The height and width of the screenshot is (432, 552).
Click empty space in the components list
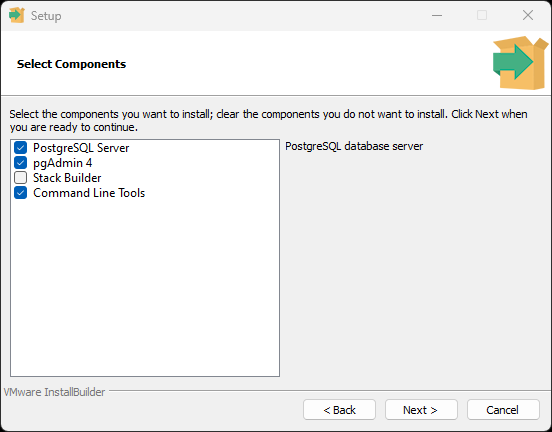145,289
